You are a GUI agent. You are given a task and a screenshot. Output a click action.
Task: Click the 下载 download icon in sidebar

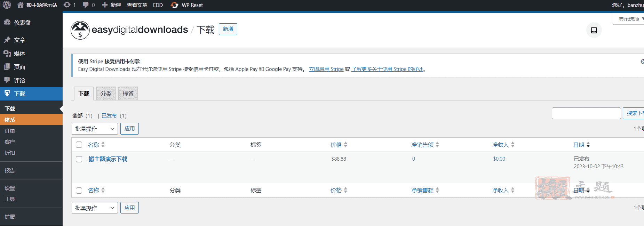(x=7, y=94)
